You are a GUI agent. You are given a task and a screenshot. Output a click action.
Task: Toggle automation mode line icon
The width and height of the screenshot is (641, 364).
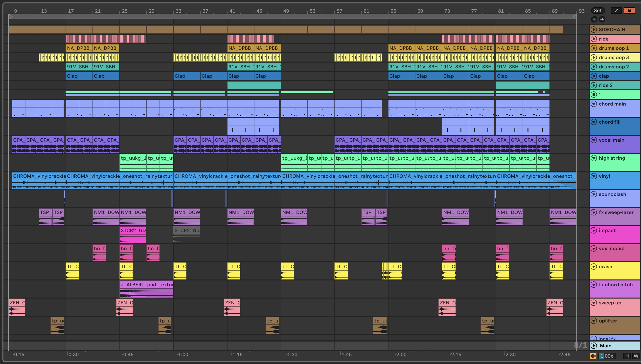pyautogui.click(x=616, y=11)
